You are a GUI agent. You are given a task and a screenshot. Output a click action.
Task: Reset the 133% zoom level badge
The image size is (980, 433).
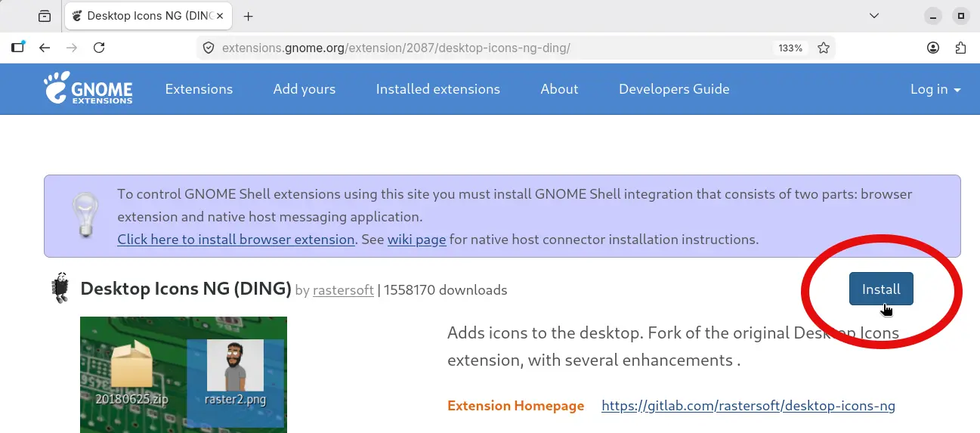790,48
